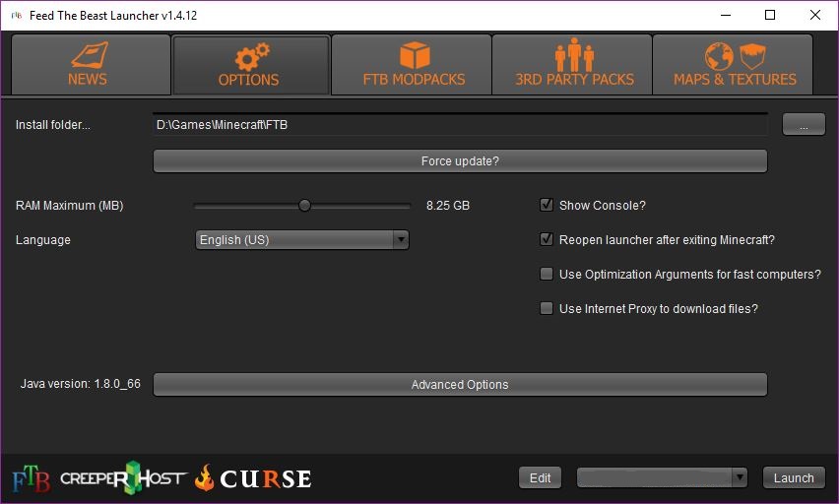Enable Optimization Arguments for fast computers
The height and width of the screenshot is (504, 839).
point(547,274)
